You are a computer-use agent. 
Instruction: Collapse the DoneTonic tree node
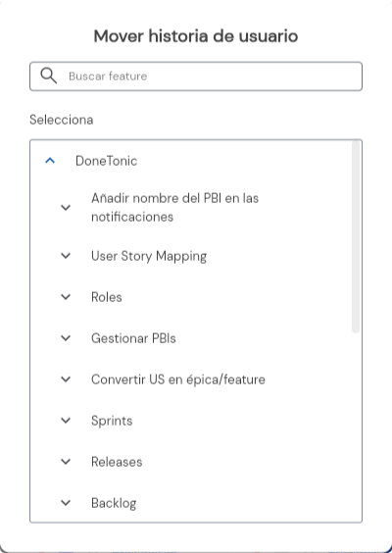coord(50,161)
